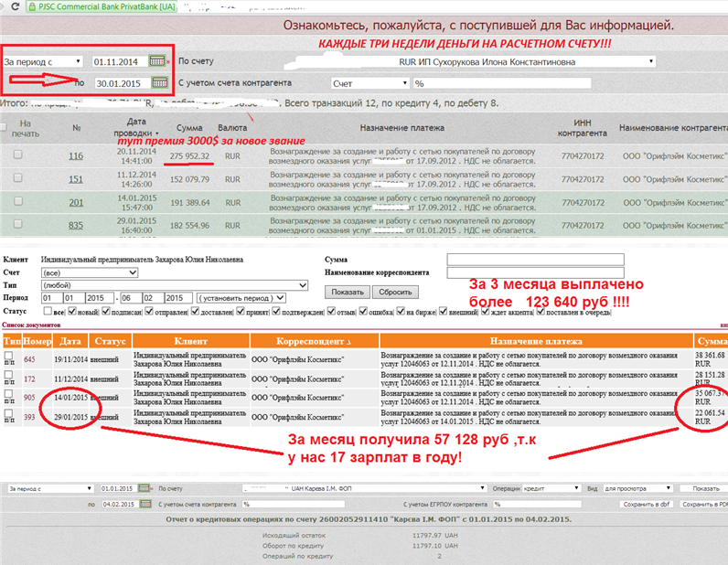Viewport: 728px width, 565px height.
Task: Tick print checkbox for transaction 116
Action: 17,155
